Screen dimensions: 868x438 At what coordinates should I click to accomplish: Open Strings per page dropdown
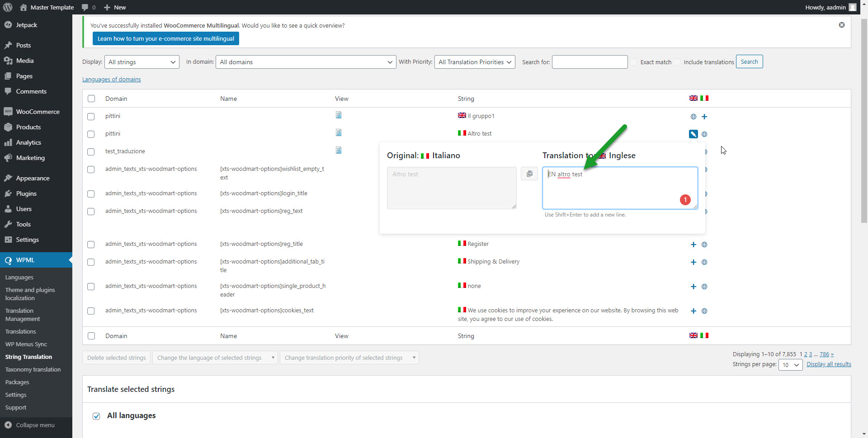pyautogui.click(x=791, y=365)
